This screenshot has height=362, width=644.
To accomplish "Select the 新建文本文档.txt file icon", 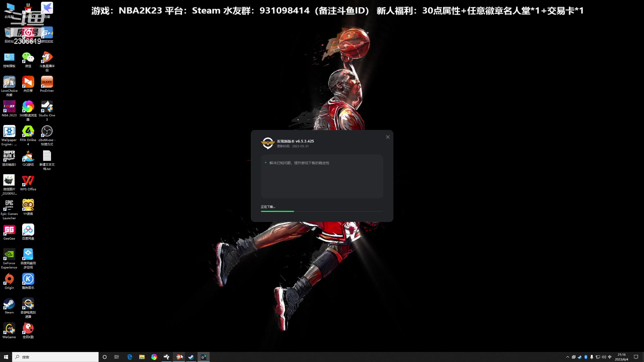I will (x=47, y=160).
